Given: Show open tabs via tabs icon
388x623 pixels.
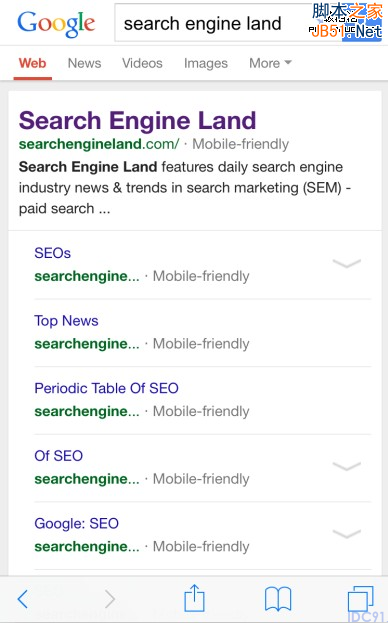Looking at the screenshot, I should [x=361, y=599].
